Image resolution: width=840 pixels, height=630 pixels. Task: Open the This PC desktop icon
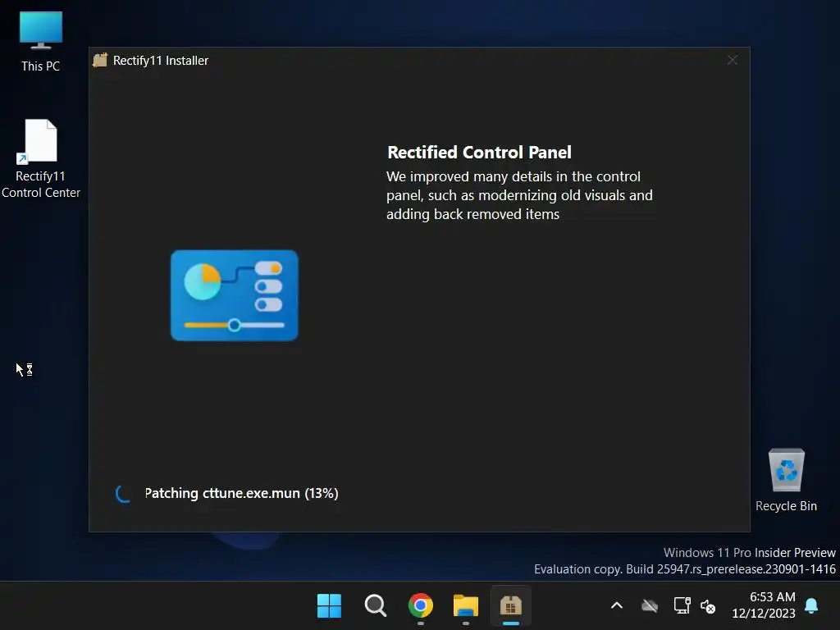(x=41, y=42)
